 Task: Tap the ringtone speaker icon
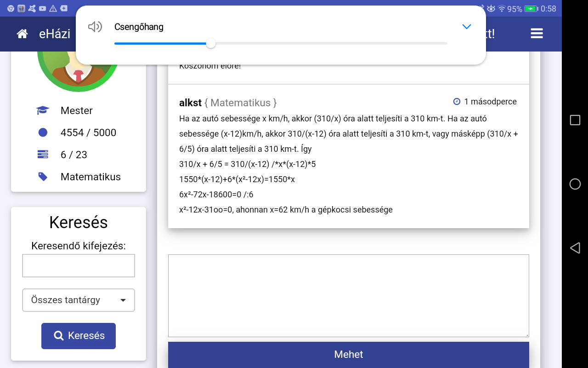point(95,27)
